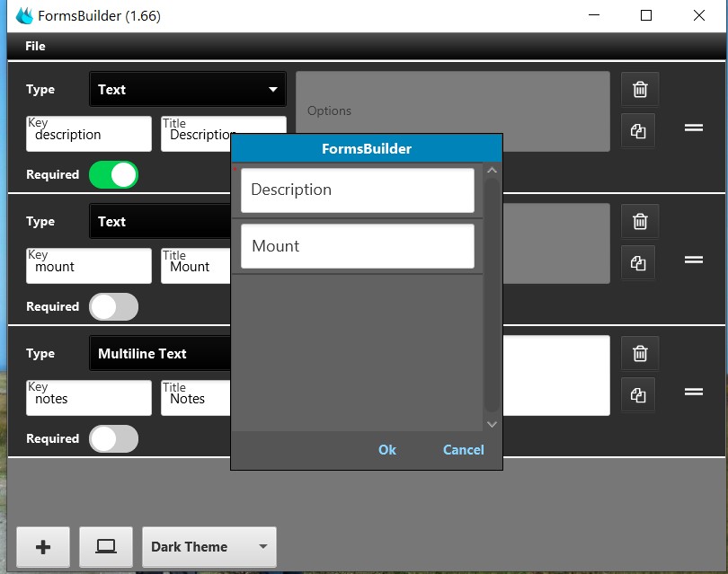Delete the description field row
This screenshot has width=728, height=574.
coord(640,89)
